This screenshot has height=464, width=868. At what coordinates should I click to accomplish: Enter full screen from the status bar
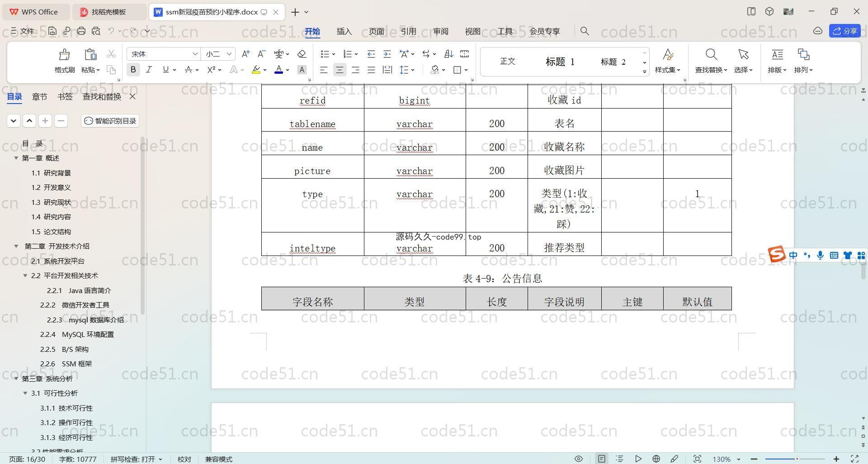(x=855, y=459)
